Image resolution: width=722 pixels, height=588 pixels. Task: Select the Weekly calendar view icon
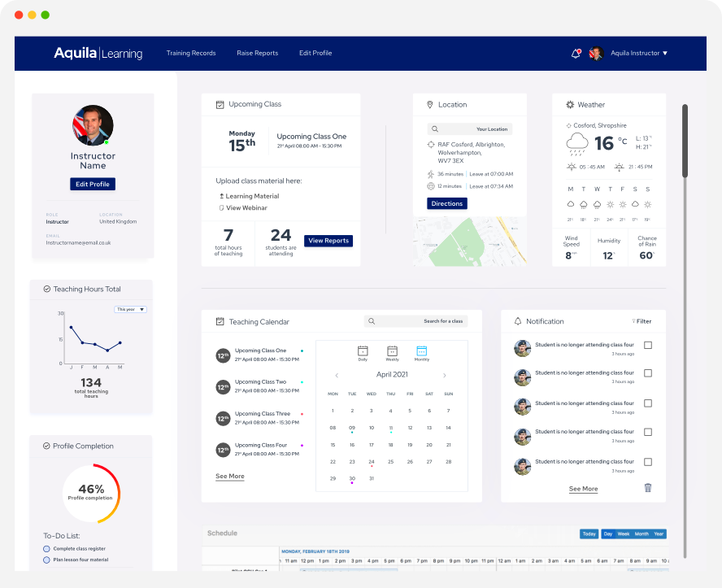(392, 351)
